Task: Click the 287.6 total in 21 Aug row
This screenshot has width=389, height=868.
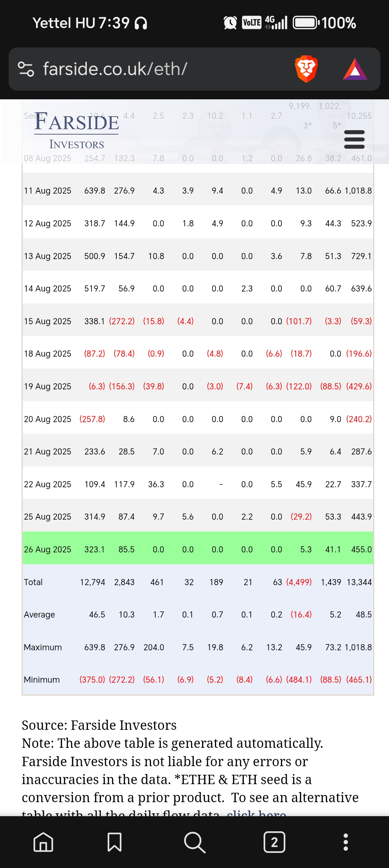Action: 361,452
